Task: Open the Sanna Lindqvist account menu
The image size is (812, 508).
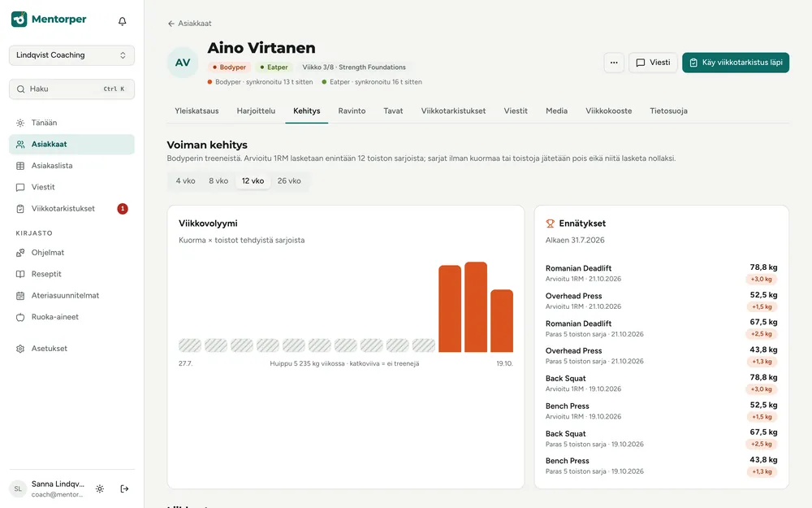Action: 58,488
